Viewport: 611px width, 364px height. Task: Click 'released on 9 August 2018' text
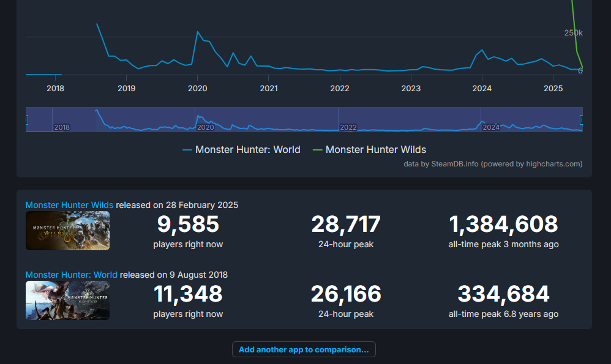(x=174, y=275)
